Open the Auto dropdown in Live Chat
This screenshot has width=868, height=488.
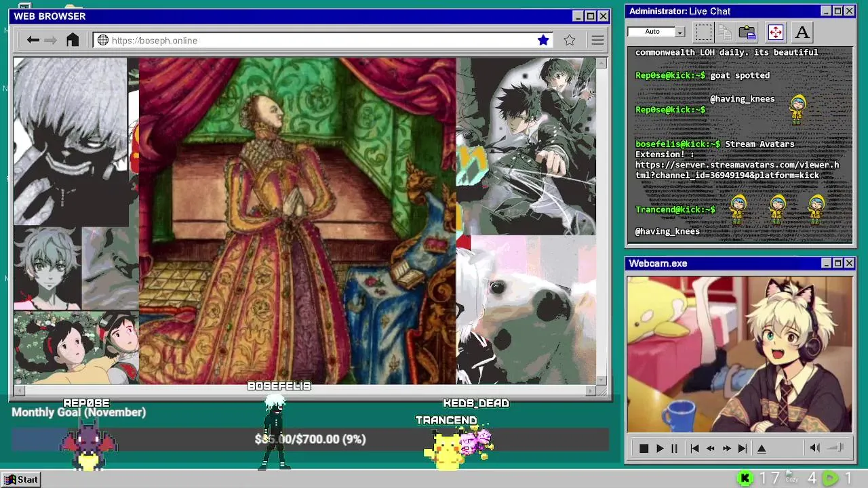(x=680, y=32)
